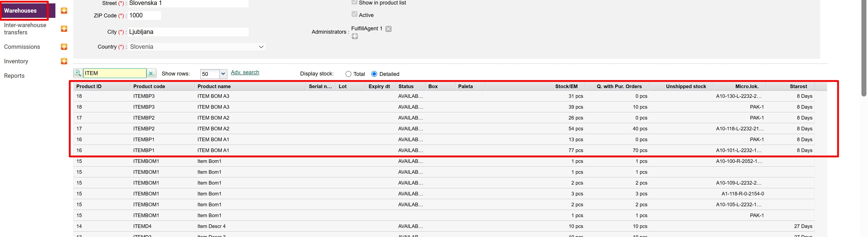Click the plus icon next to Warehouses
This screenshot has height=237, width=868.
point(64,11)
